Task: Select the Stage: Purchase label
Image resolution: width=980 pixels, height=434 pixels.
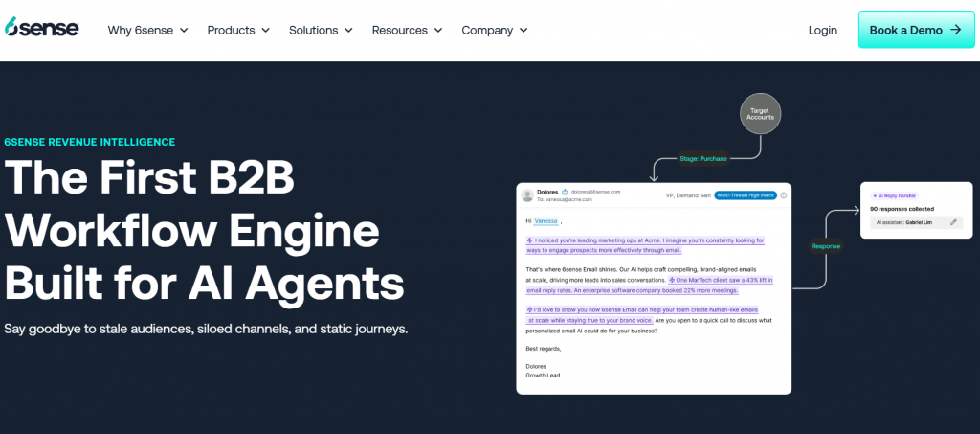Action: pos(703,158)
